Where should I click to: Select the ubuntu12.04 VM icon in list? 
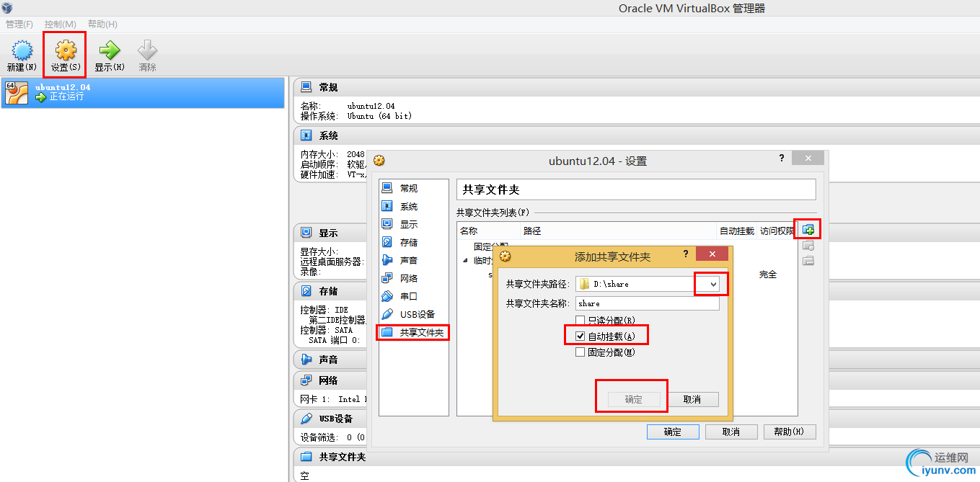[17, 93]
